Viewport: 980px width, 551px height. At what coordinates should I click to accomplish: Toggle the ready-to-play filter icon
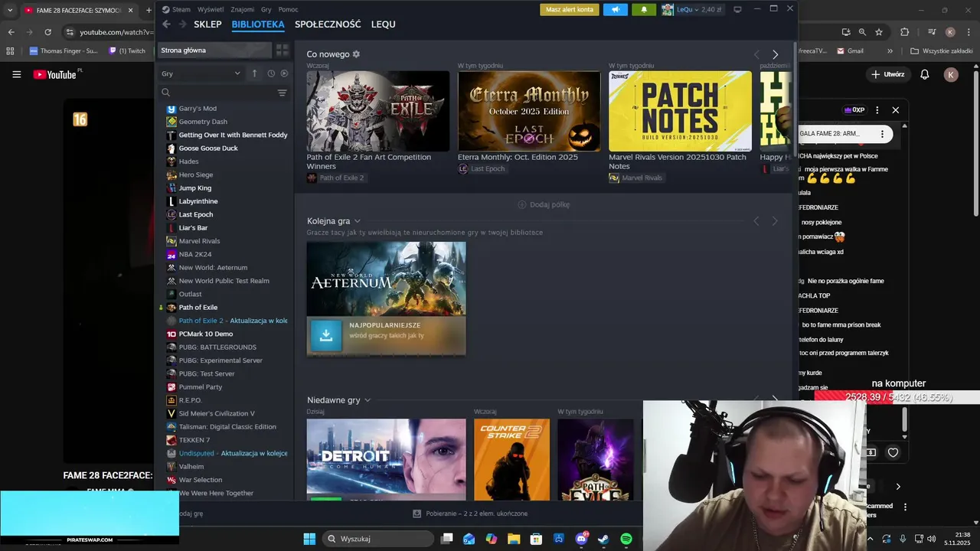[284, 73]
